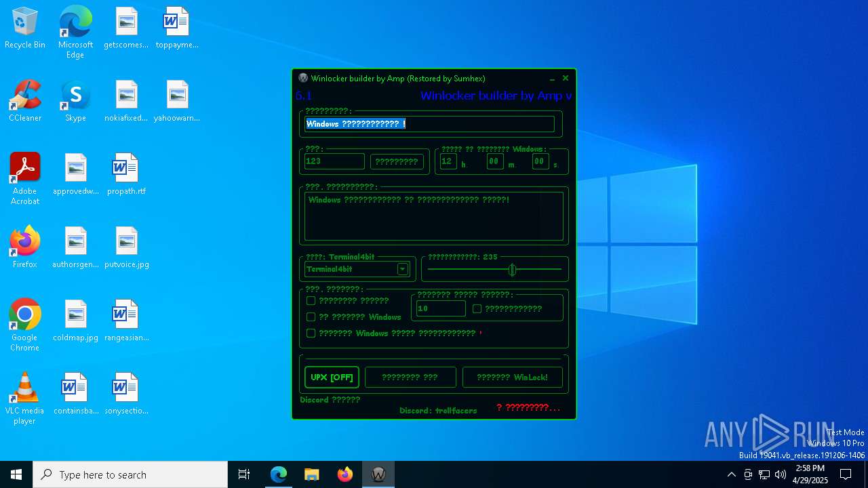Tick the checkbox ending with Windows
The image size is (868, 488).
(x=311, y=317)
